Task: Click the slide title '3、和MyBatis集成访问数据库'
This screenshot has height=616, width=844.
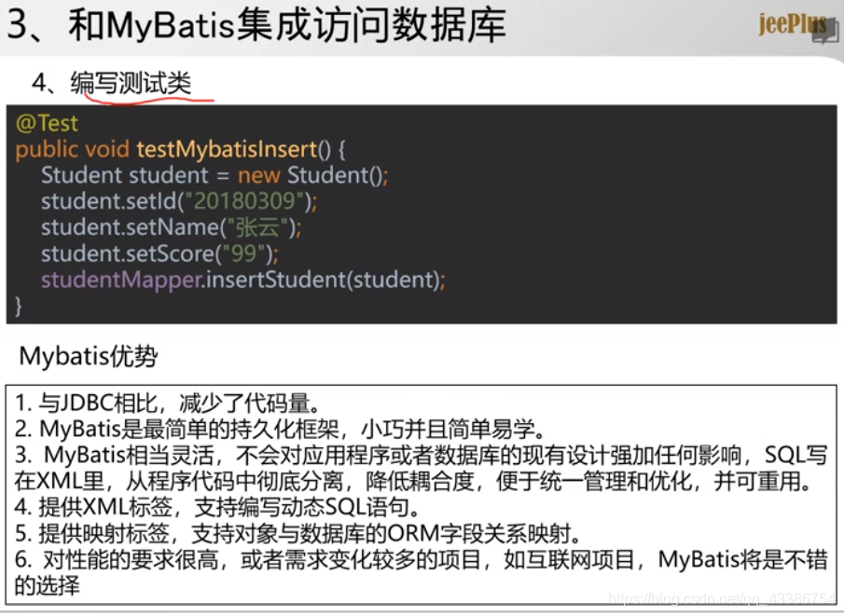Action: click(256, 26)
